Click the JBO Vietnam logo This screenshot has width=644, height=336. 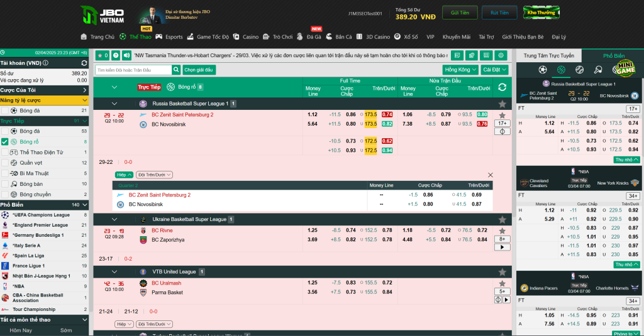point(103,16)
